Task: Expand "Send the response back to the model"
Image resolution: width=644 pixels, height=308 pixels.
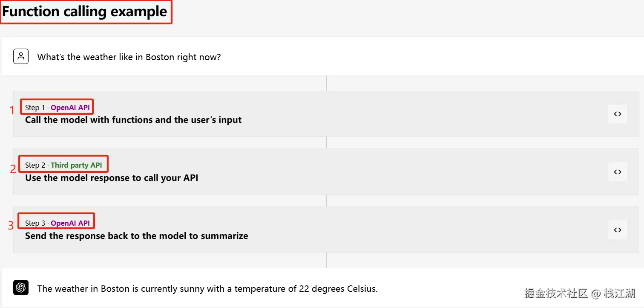Action: (136, 236)
